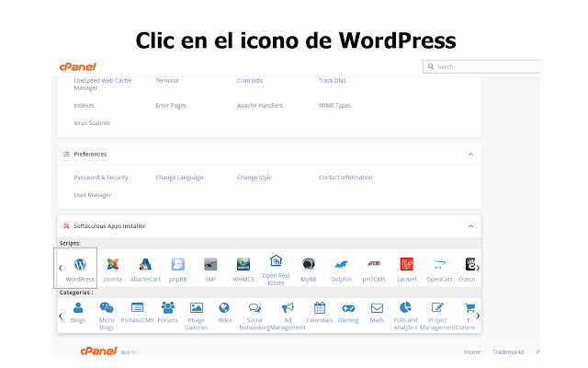Click the Search input field
The image size is (588, 368).
481,66
